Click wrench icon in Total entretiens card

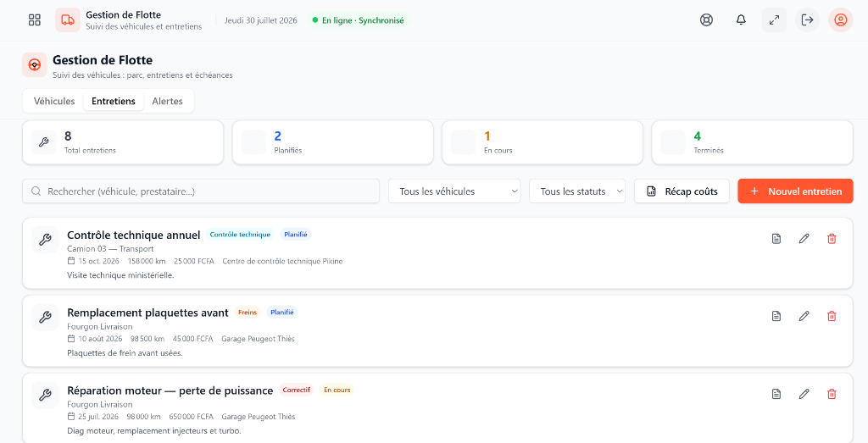point(44,142)
